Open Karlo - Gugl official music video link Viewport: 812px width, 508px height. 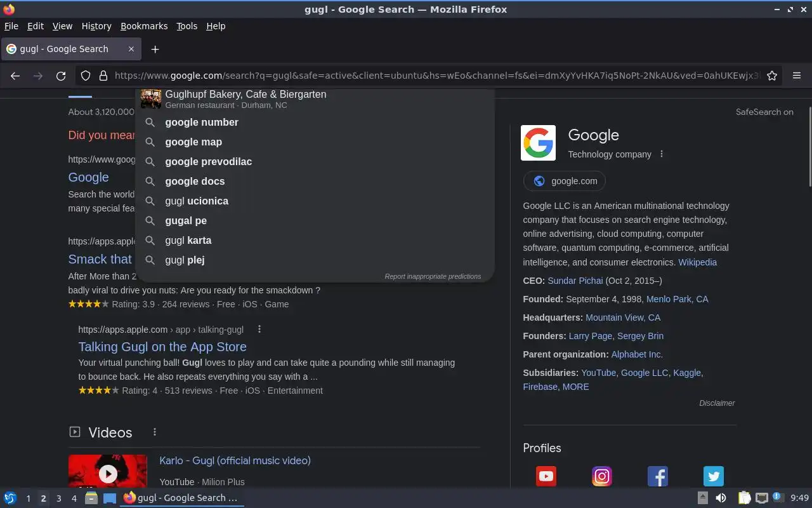pos(235,460)
